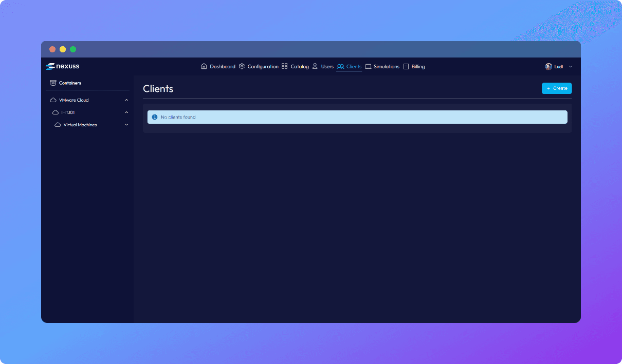
Task: Select the Virtual Machines tree label
Action: (80, 125)
